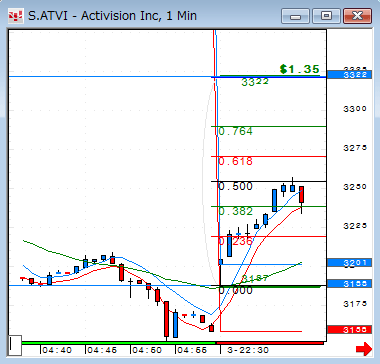
Task: Click the 04:50 time axis label
Action: point(147,350)
